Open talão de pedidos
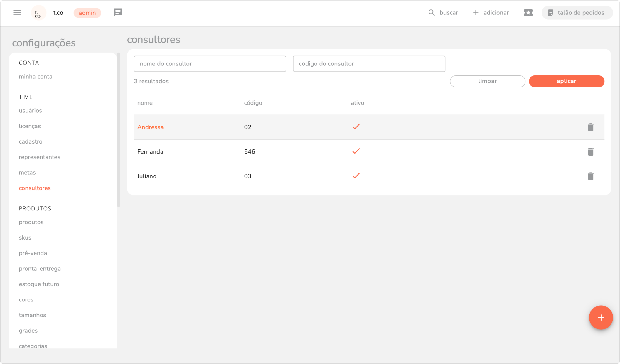 577,13
